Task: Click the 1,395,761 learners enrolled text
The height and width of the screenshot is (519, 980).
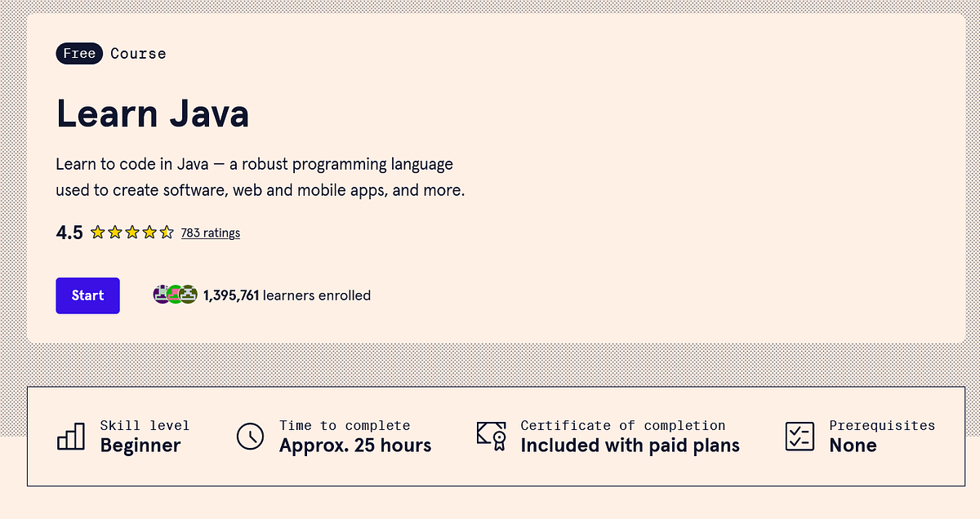Action: (287, 295)
